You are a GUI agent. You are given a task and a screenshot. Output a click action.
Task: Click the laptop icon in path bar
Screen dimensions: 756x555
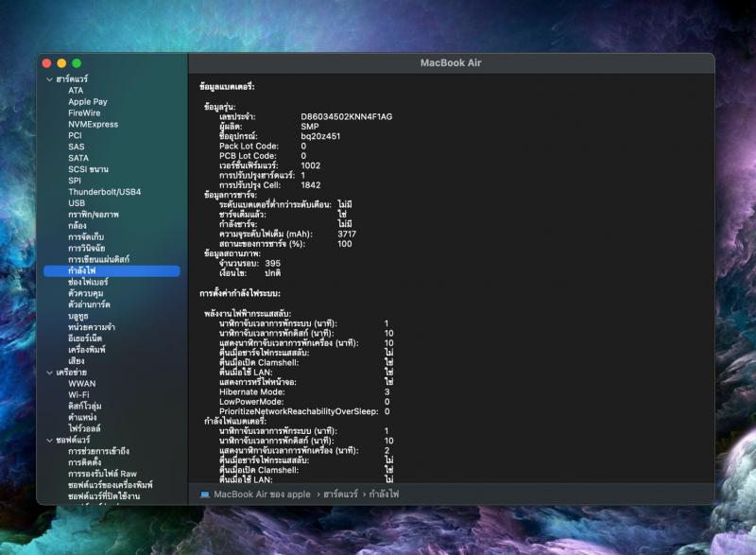(205, 494)
